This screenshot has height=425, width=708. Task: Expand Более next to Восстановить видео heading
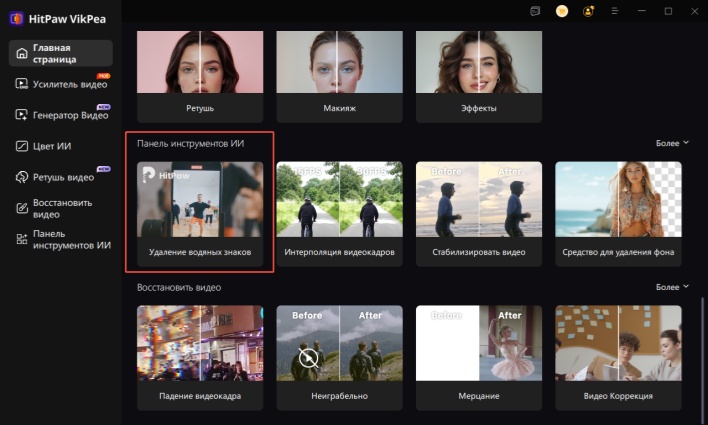click(x=672, y=287)
